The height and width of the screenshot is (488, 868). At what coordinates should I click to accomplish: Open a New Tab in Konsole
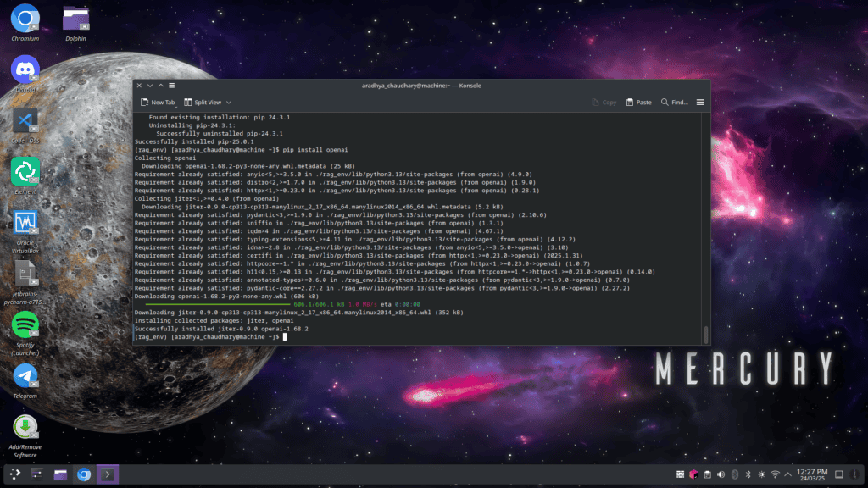point(158,103)
